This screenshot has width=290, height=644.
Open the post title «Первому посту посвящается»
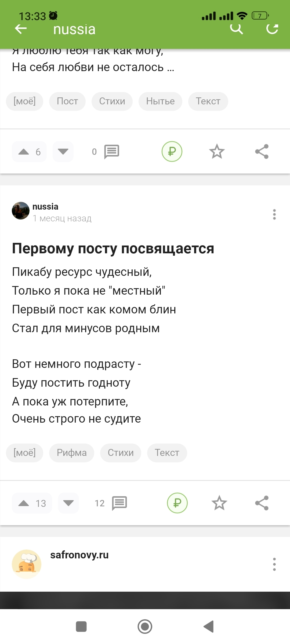pyautogui.click(x=113, y=248)
